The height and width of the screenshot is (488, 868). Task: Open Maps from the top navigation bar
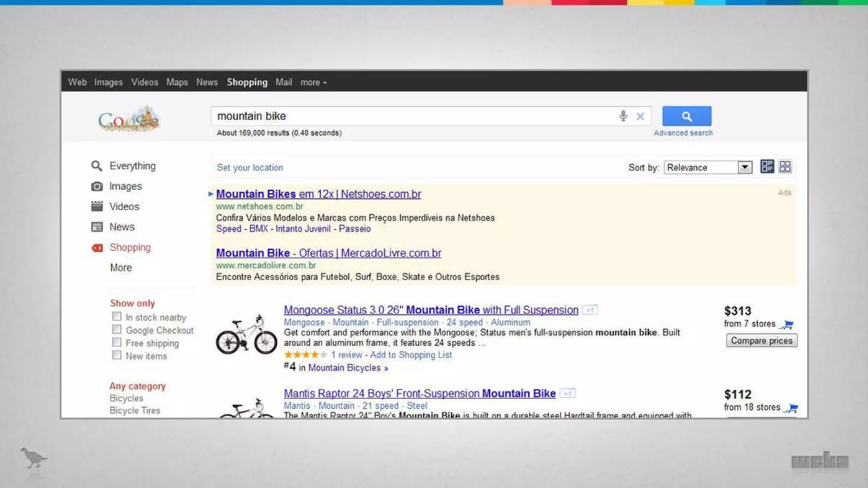click(177, 82)
